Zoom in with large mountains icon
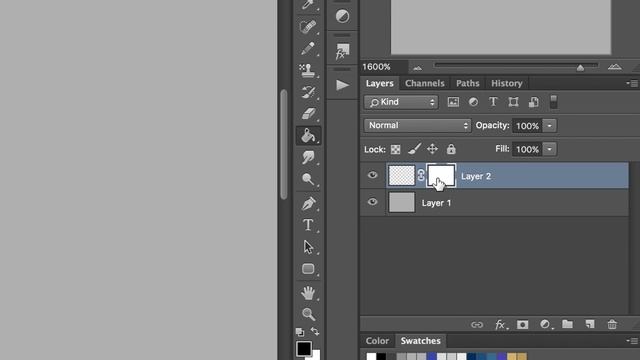The image size is (640, 360). pos(614,67)
